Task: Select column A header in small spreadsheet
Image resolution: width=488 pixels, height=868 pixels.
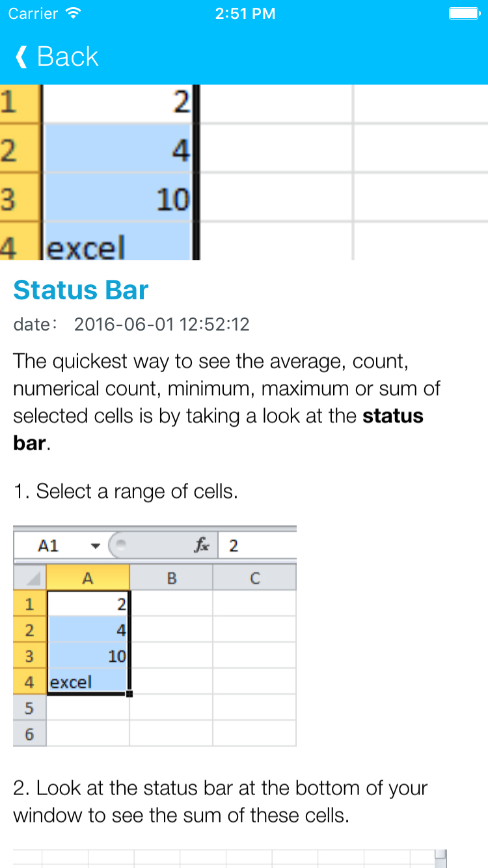Action: click(88, 578)
